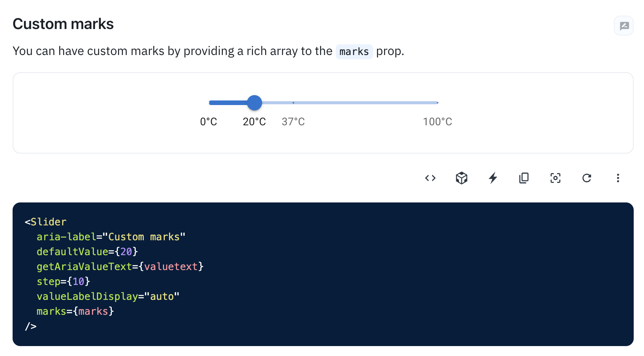Select the defaultValue={20} line in the code
Screen dimensions: 644x356
(87, 252)
